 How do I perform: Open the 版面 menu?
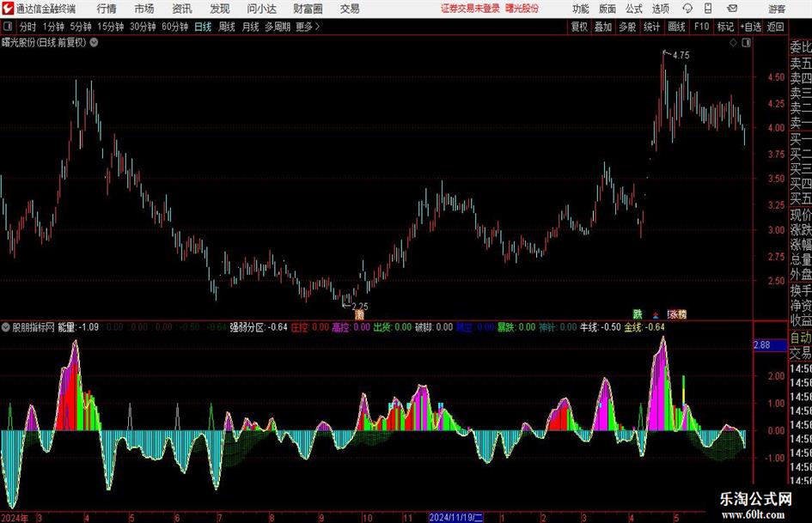[x=607, y=9]
